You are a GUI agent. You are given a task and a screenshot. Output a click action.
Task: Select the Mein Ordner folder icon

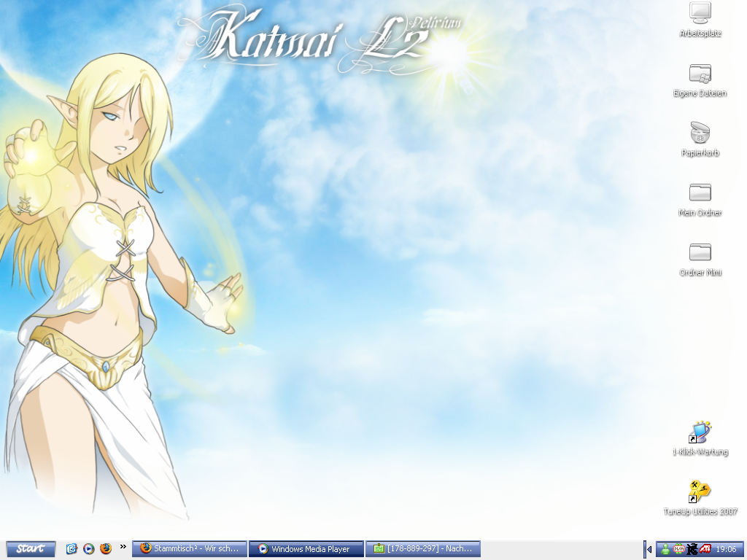click(x=700, y=192)
